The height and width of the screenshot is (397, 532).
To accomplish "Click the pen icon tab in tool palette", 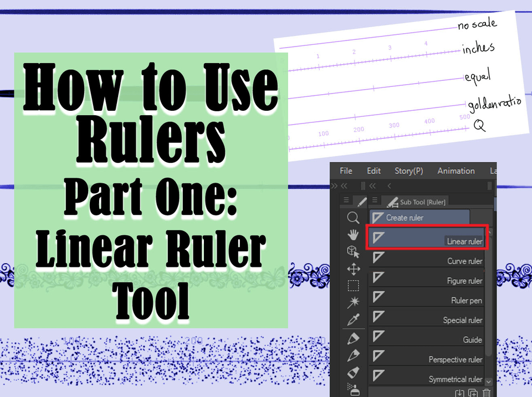I will 361,202.
